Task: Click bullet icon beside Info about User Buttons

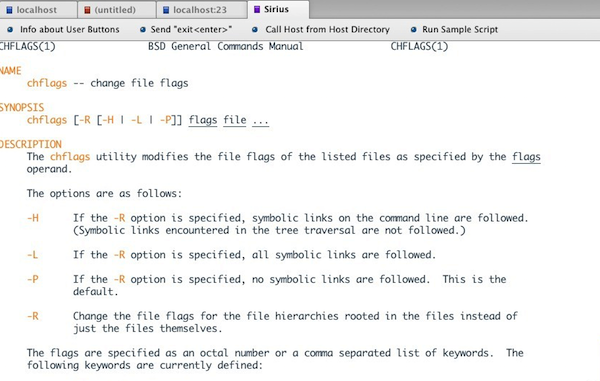Action: 10,29
